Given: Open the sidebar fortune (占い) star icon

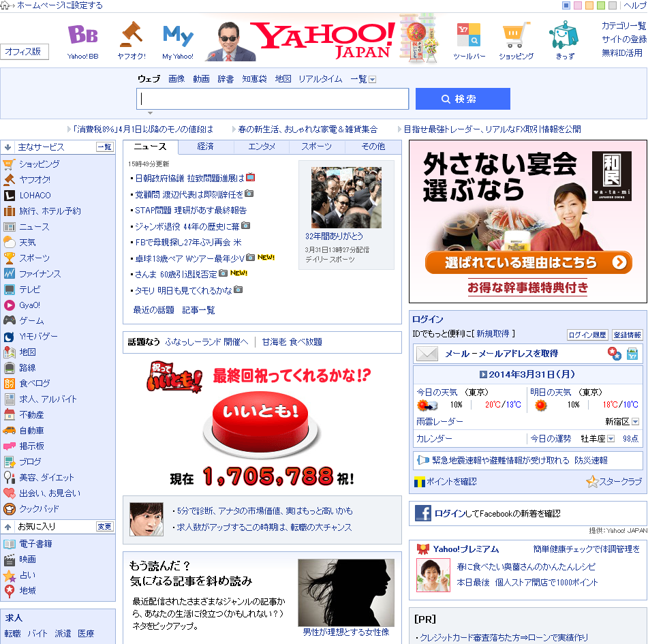Looking at the screenshot, I should (x=9, y=575).
